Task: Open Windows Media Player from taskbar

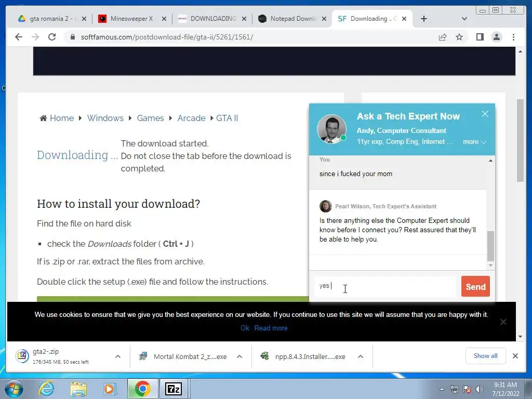Action: coord(110,389)
